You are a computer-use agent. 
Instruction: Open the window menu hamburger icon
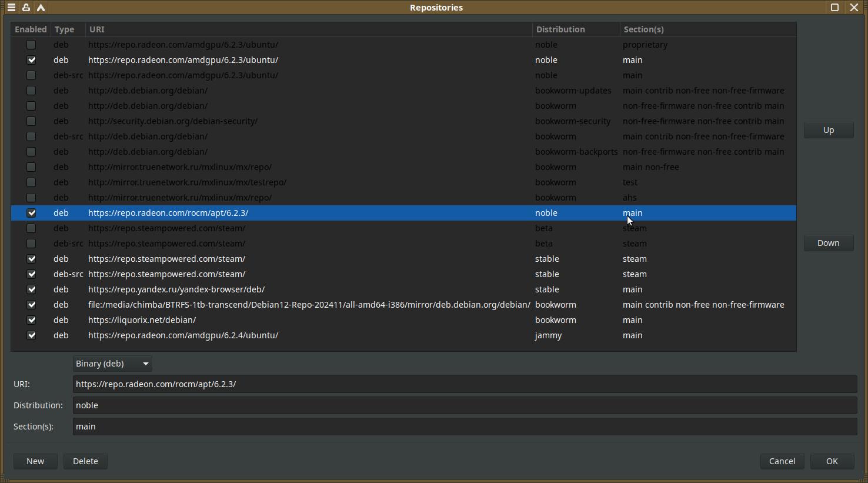[x=11, y=8]
